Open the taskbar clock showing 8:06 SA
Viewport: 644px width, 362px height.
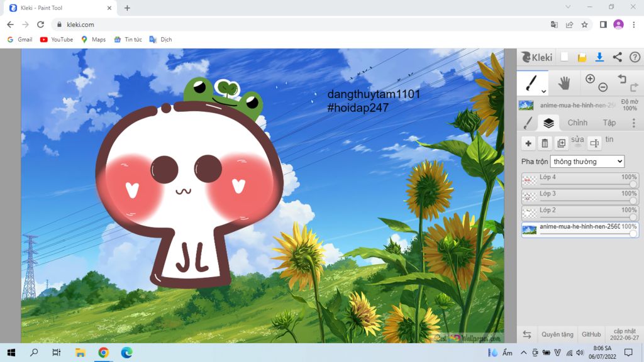(x=602, y=353)
